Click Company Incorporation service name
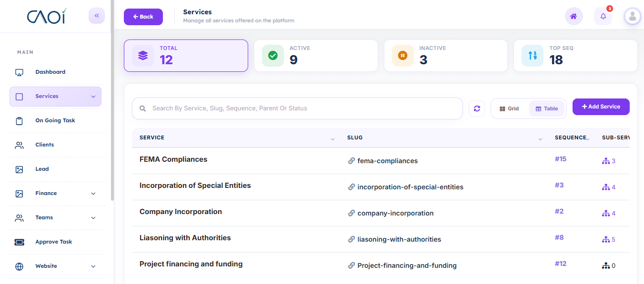Viewport: 644px width, 284px height. coord(181,212)
